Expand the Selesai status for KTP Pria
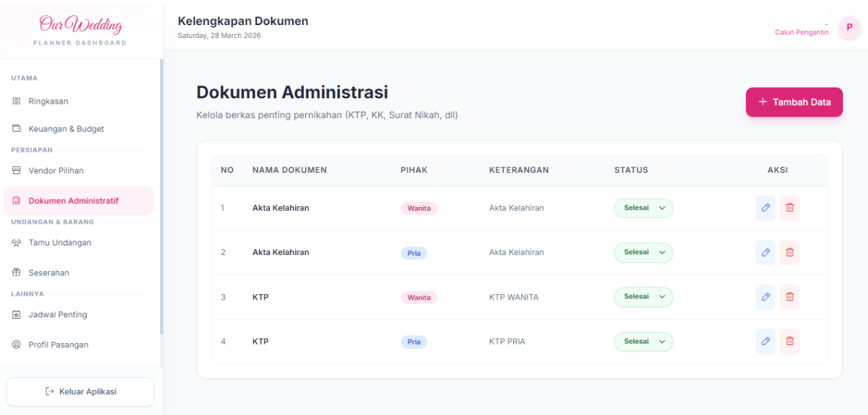868x415 pixels. tap(643, 341)
